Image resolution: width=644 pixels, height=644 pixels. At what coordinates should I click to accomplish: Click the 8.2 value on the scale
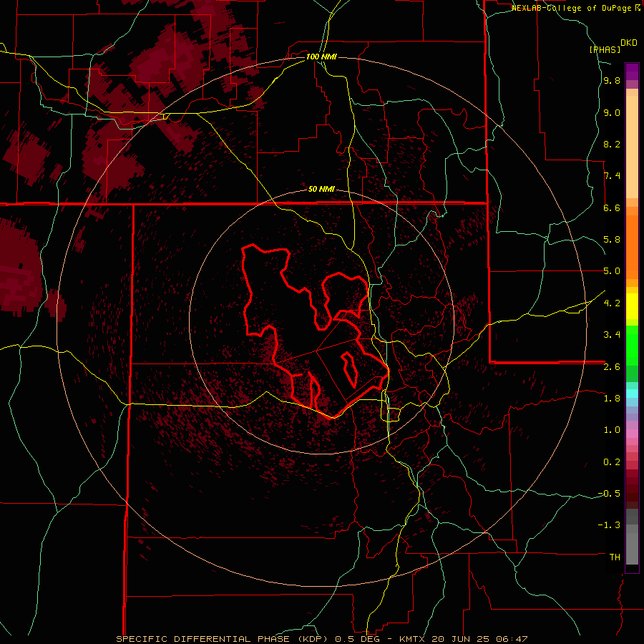(x=612, y=144)
